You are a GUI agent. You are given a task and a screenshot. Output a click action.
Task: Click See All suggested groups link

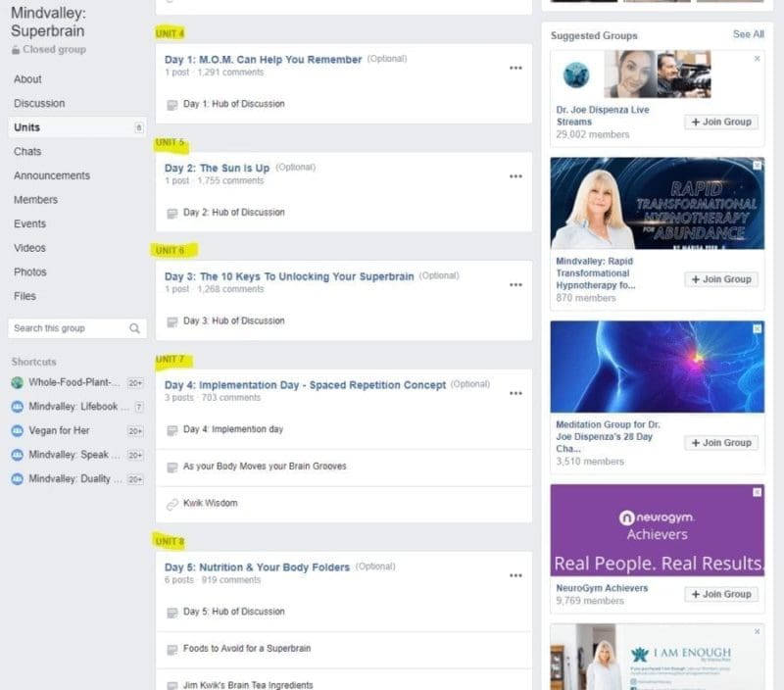pos(748,34)
